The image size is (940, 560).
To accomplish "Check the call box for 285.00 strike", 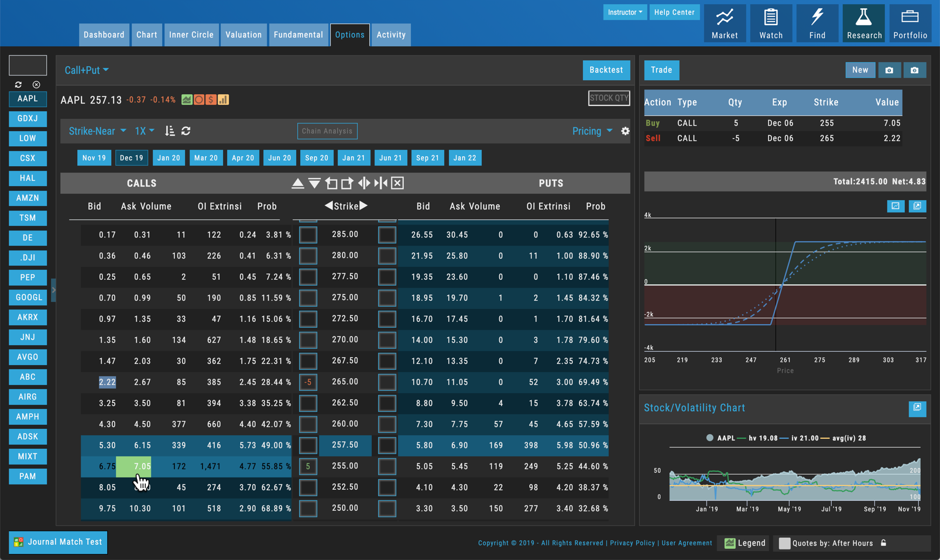I will coord(308,235).
